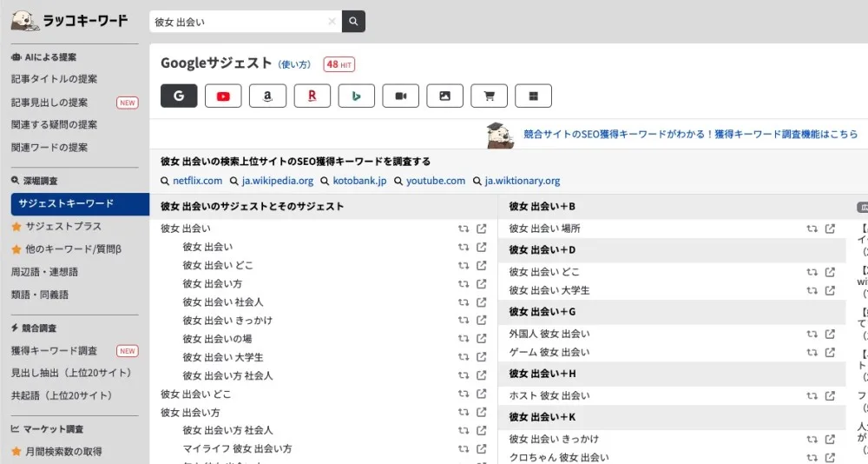Click the ホスト 彼女 出会い keyword text
This screenshot has width=868, height=464.
(x=549, y=396)
